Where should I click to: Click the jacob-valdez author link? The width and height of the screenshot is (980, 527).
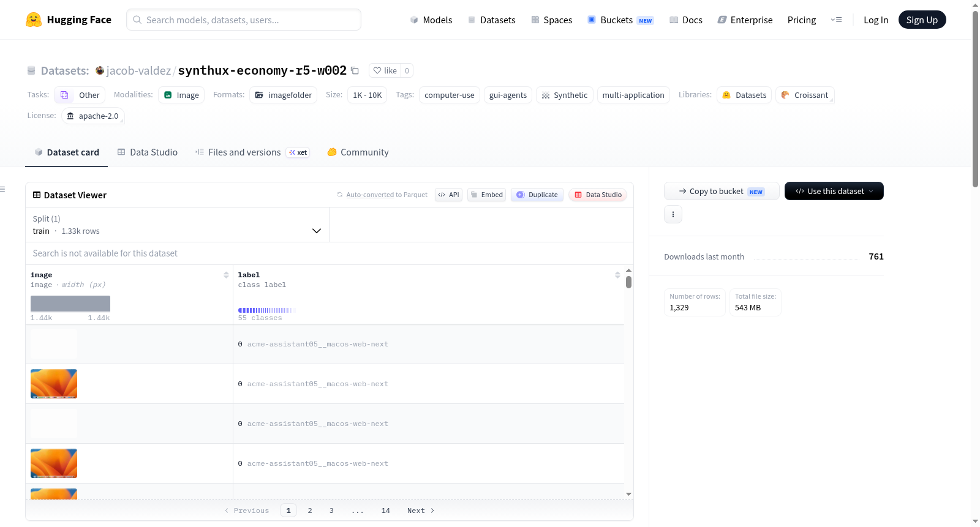(x=138, y=70)
